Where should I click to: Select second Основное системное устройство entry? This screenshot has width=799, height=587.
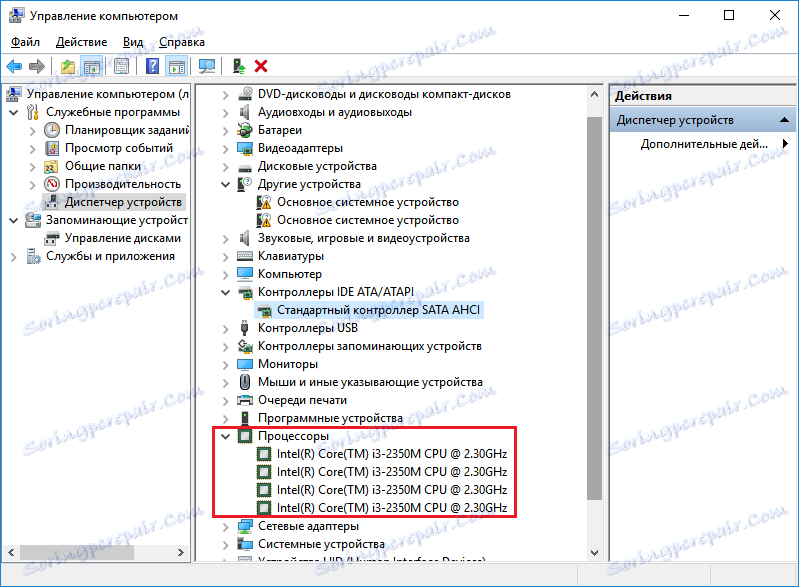[x=367, y=220]
